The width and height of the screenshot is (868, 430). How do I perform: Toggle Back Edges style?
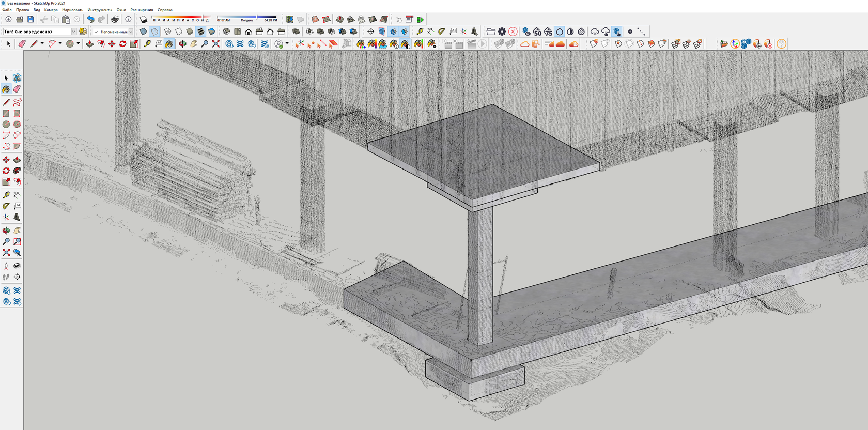click(x=155, y=32)
